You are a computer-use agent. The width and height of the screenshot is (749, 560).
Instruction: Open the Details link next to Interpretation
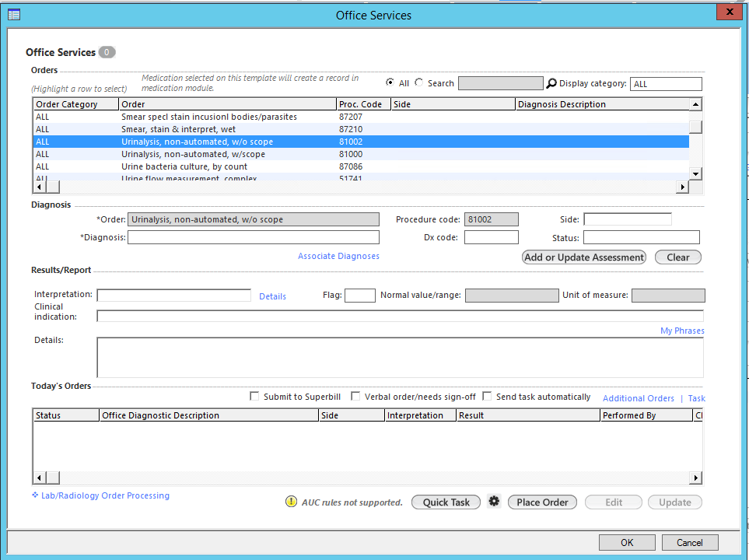pyautogui.click(x=272, y=296)
